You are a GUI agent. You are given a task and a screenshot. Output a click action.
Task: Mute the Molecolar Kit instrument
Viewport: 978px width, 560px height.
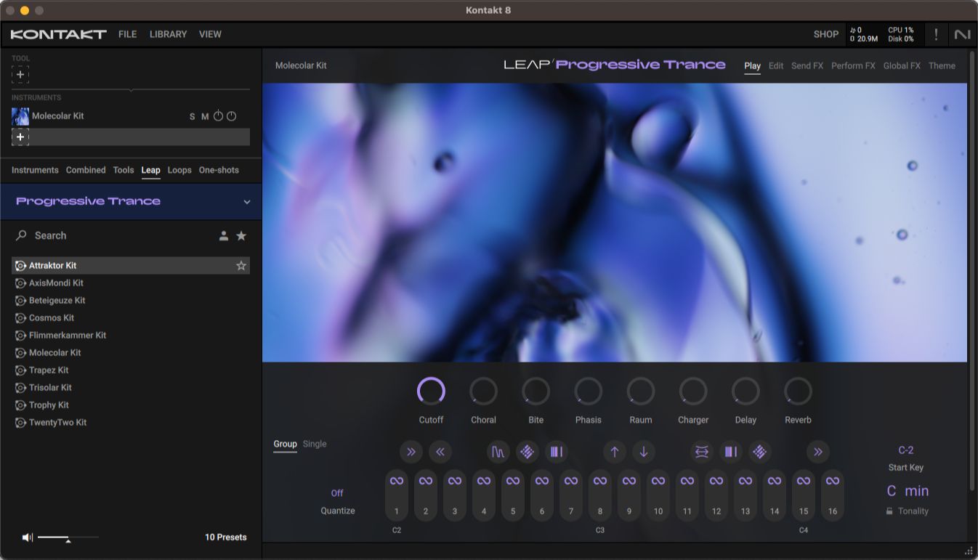[x=205, y=116]
